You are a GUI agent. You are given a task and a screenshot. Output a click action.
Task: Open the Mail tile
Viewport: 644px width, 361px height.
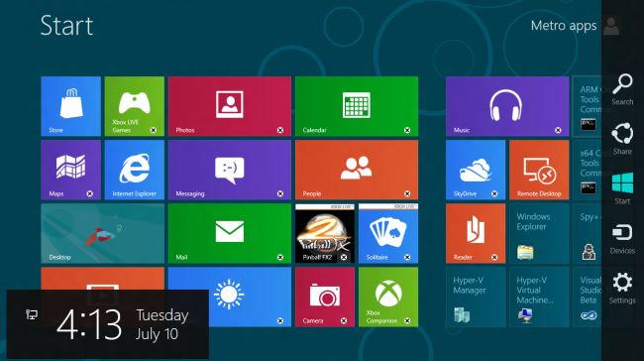(230, 233)
